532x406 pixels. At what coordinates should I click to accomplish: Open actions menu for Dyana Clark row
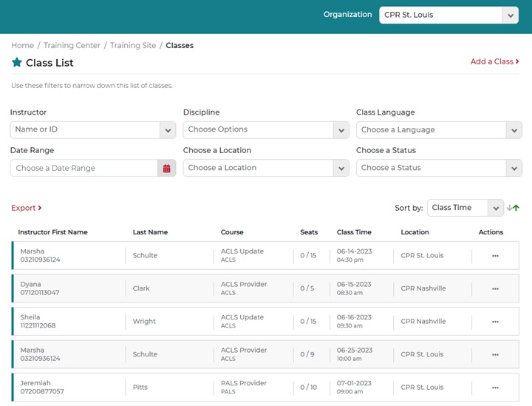pyautogui.click(x=495, y=288)
